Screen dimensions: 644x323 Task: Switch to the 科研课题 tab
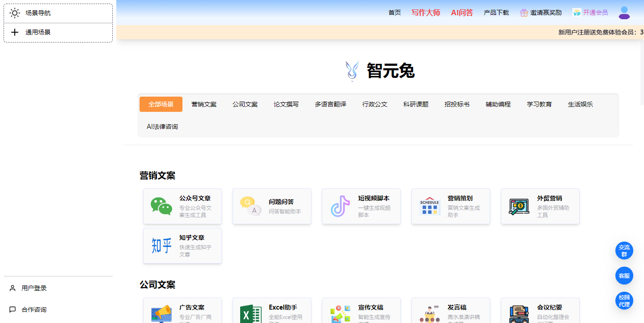(x=416, y=104)
